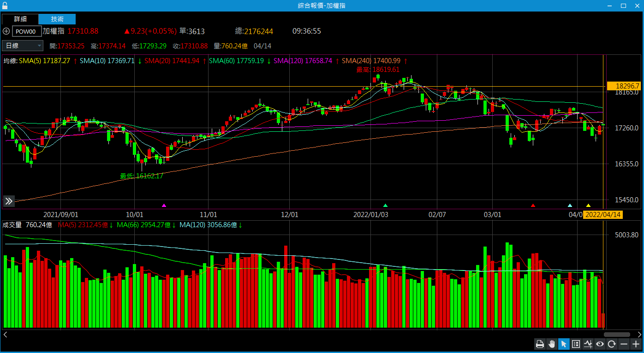Click the 2021/09/01 date axis label
This screenshot has width=644, height=353.
tap(61, 215)
